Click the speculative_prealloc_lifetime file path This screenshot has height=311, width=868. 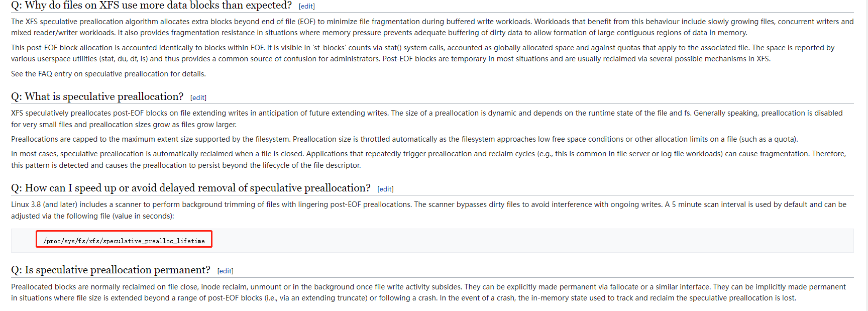point(124,241)
